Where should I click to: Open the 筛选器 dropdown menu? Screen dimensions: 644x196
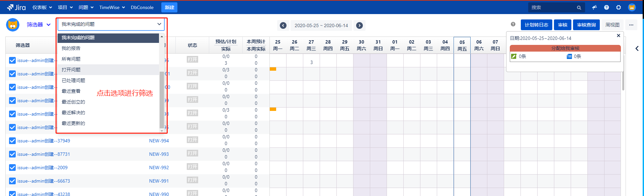click(38, 25)
